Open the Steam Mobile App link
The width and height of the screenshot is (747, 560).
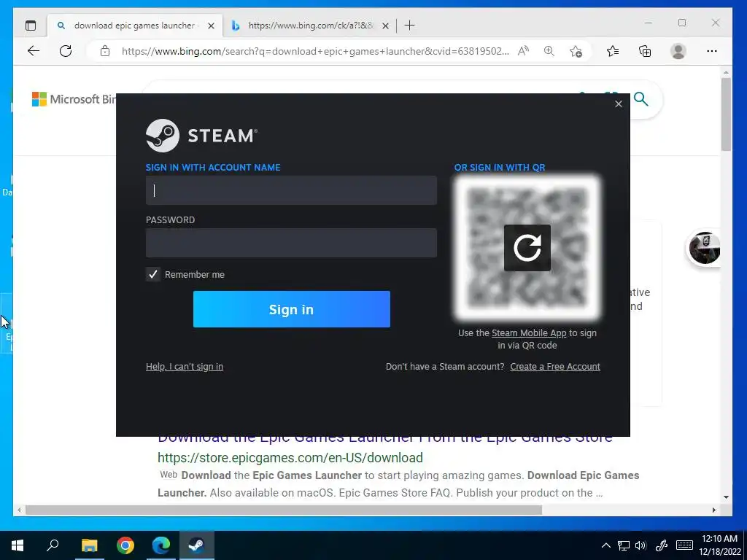click(x=529, y=332)
